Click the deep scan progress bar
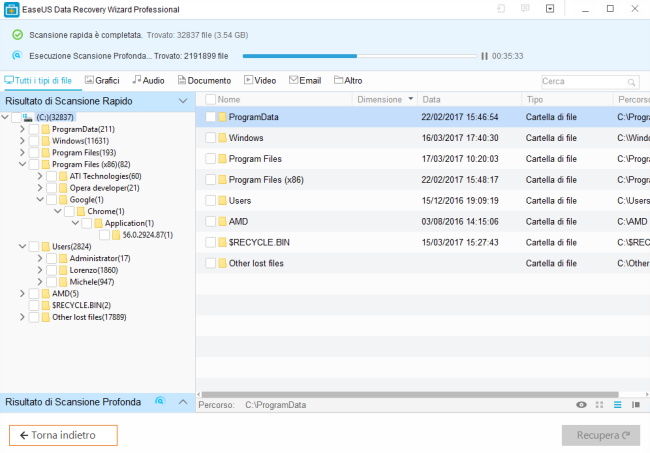 tap(360, 56)
